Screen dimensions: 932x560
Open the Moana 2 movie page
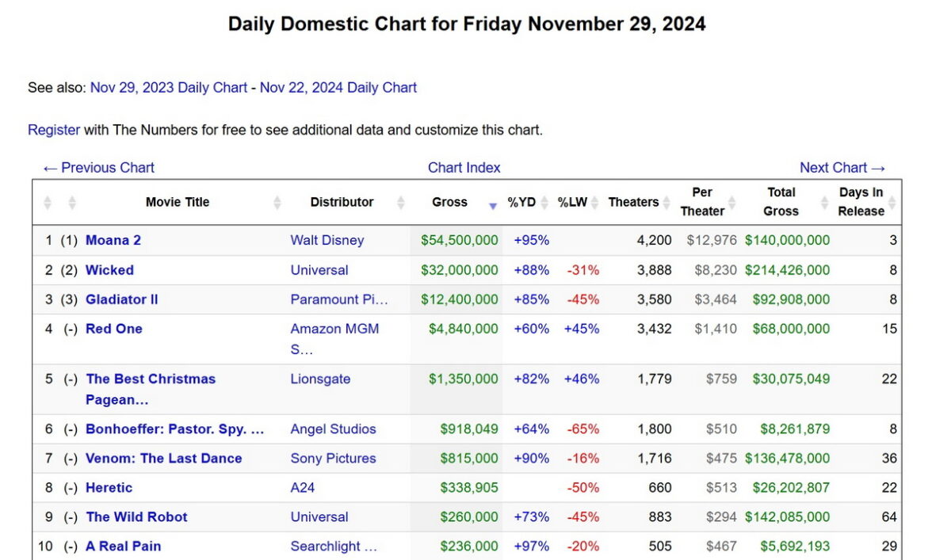[113, 240]
